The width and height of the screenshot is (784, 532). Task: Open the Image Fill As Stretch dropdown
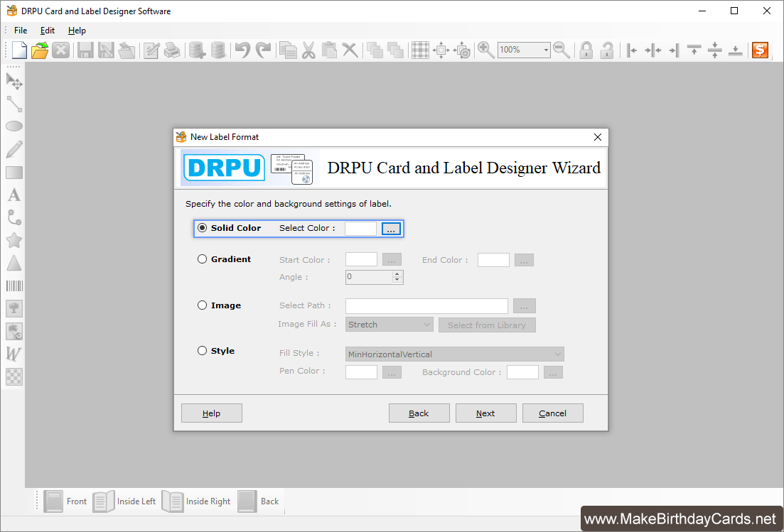click(x=389, y=325)
